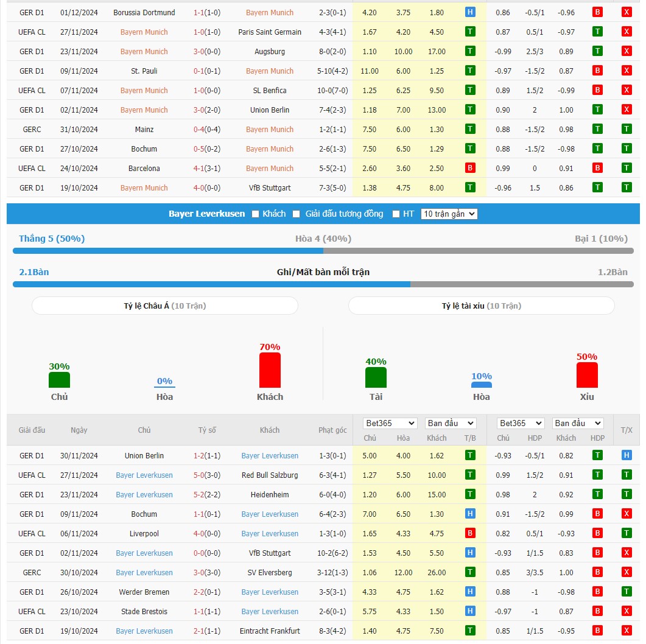Click green T result icon in SL Benfica row
Screen dimensions: 646x644
[470, 90]
